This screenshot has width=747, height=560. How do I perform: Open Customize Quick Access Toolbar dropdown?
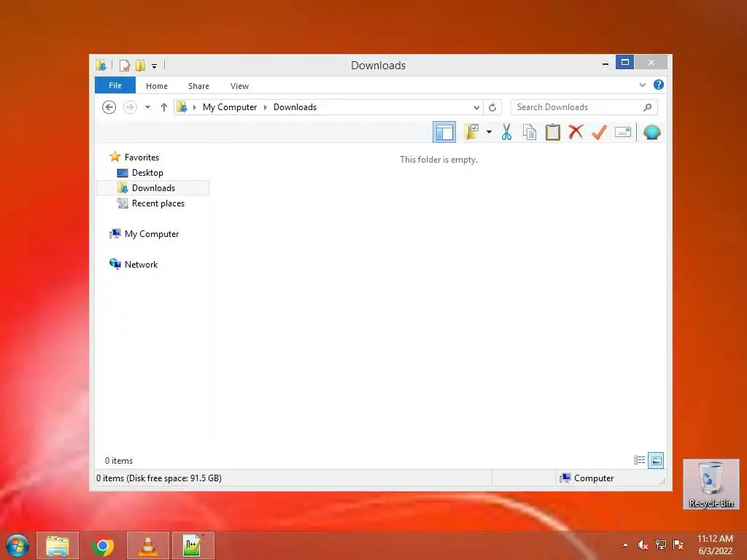click(155, 66)
